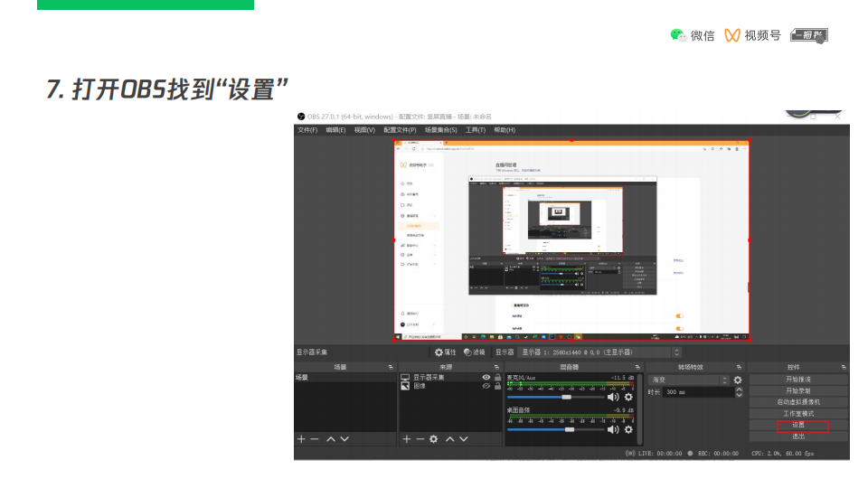Open the 文件(F) menu
868x488 pixels.
[x=308, y=130]
